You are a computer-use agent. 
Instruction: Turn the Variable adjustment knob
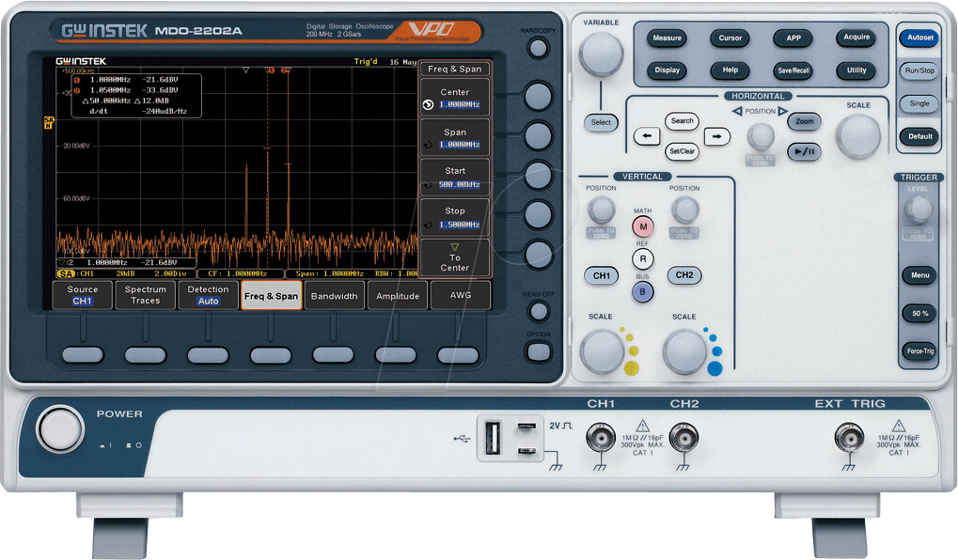(600, 54)
